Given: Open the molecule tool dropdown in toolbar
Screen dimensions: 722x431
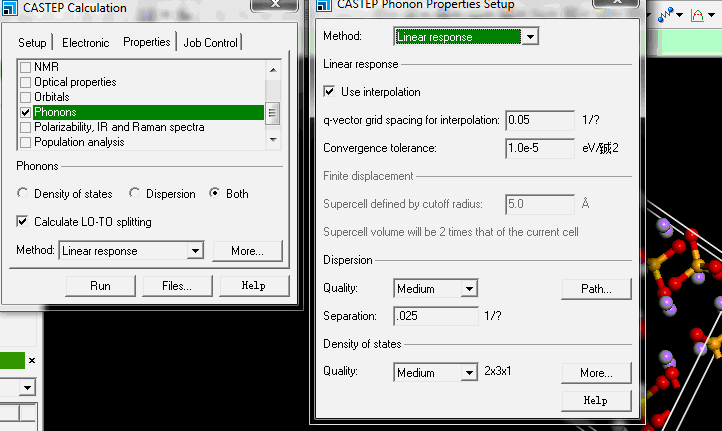Looking at the screenshot, I should pos(679,15).
